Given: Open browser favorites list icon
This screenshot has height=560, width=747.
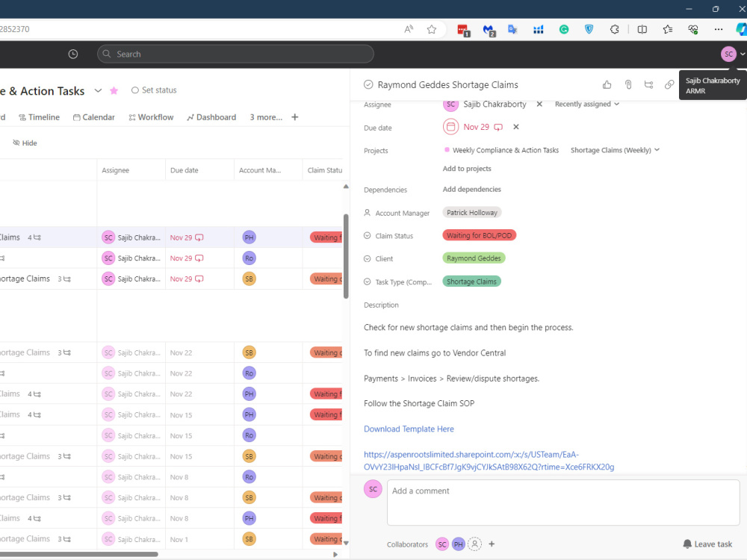Looking at the screenshot, I should click(667, 30).
